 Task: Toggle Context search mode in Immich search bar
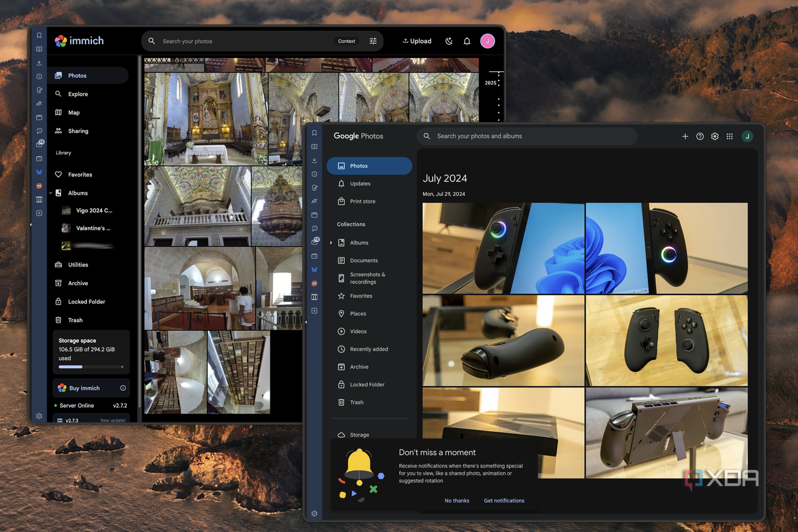(x=347, y=41)
